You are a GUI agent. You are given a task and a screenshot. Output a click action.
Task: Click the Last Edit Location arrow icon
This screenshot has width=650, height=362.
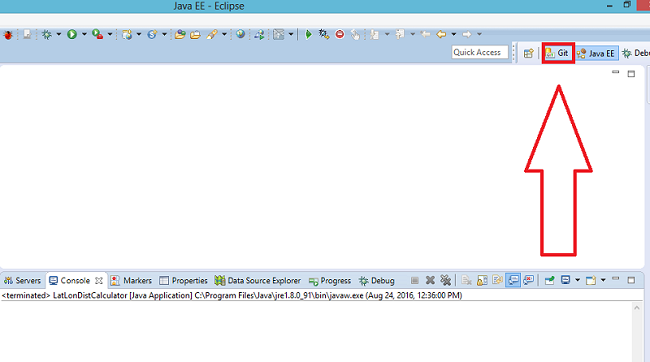[x=425, y=34]
